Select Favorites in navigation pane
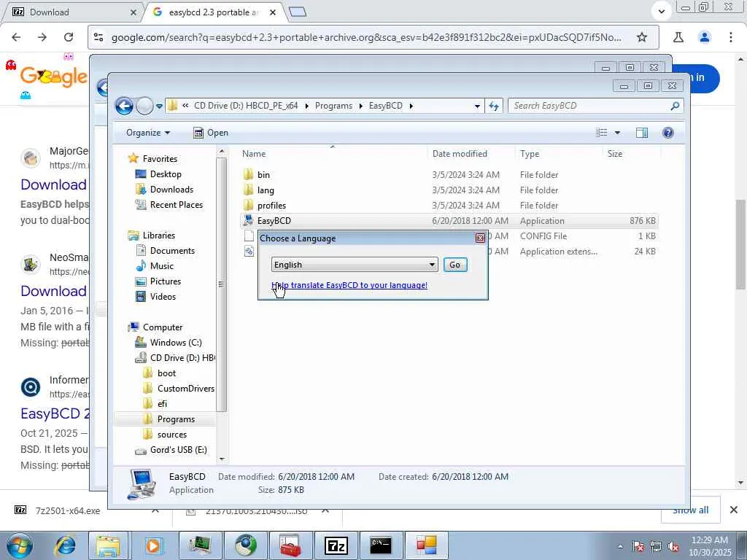 [160, 158]
